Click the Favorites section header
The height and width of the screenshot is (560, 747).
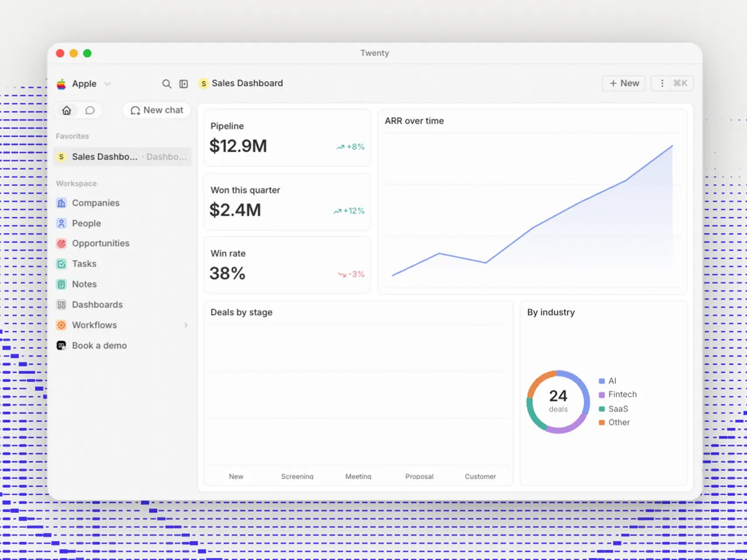pos(72,136)
